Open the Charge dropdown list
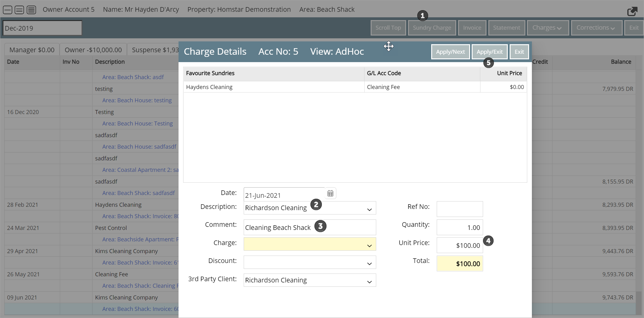 (x=369, y=246)
